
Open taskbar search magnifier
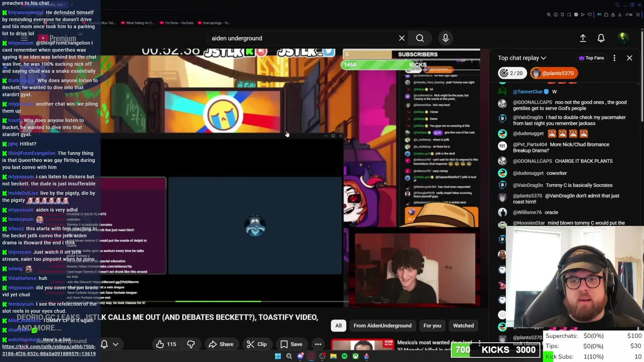click(x=289, y=356)
